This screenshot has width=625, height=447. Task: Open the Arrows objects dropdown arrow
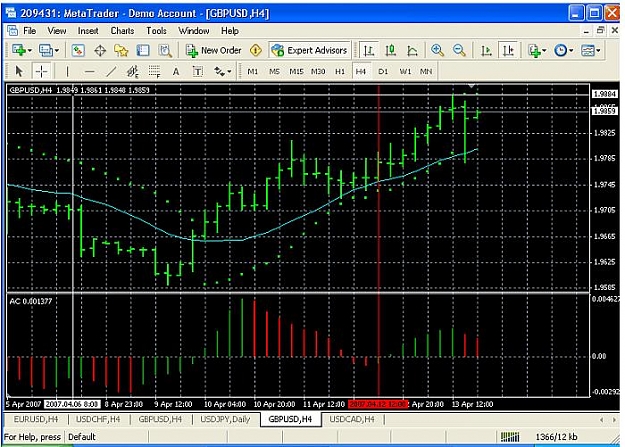pyautogui.click(x=229, y=72)
